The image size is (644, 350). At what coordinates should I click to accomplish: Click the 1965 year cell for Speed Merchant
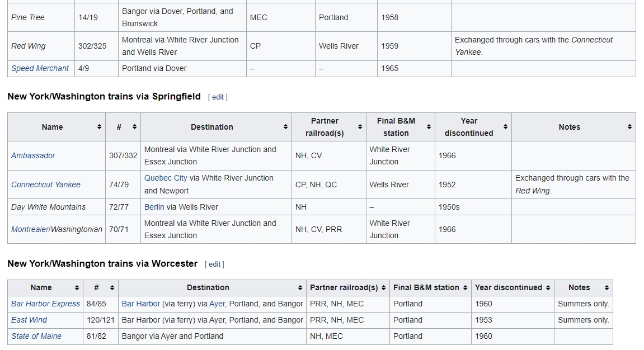414,69
